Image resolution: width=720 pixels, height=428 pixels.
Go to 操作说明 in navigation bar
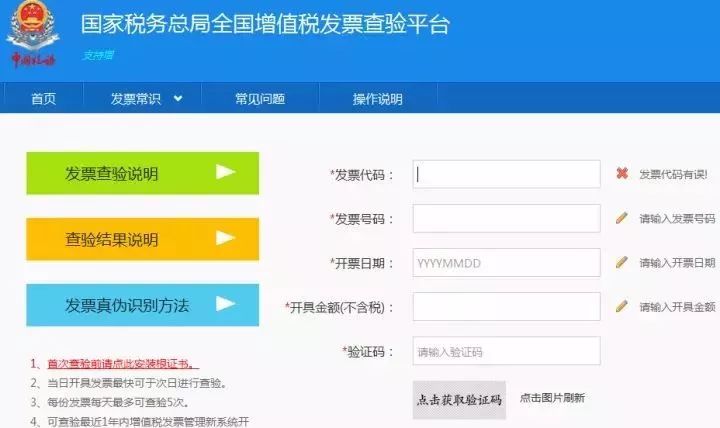[377, 99]
